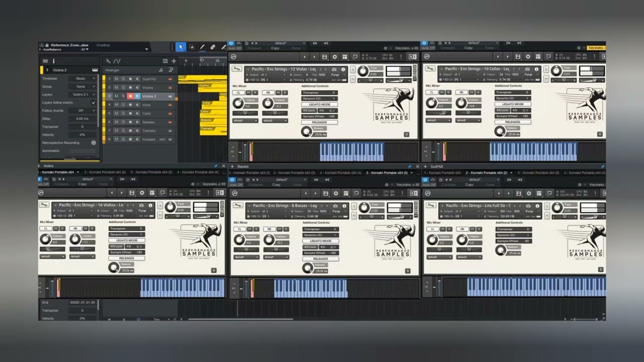Mute the Tremelo track

coord(116,130)
